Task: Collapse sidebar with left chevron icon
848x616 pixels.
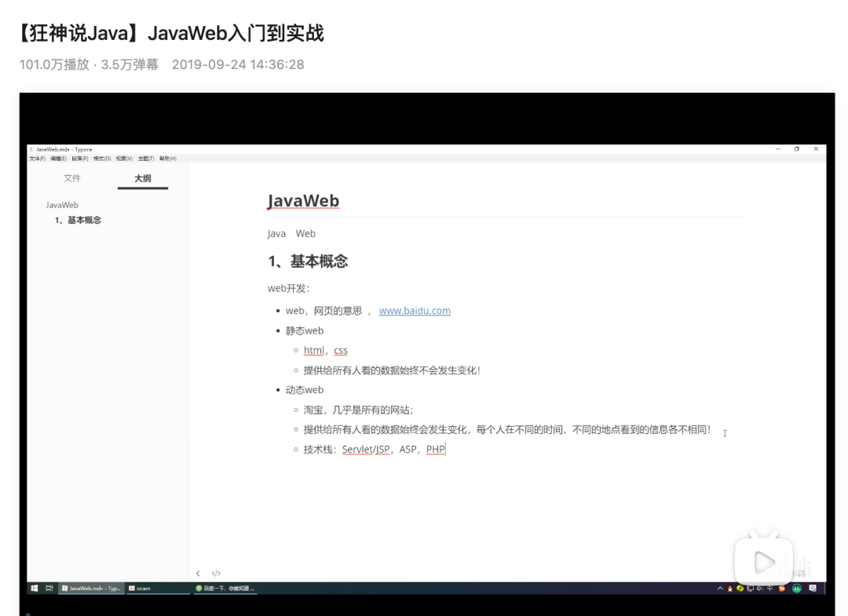Action: coord(198,574)
